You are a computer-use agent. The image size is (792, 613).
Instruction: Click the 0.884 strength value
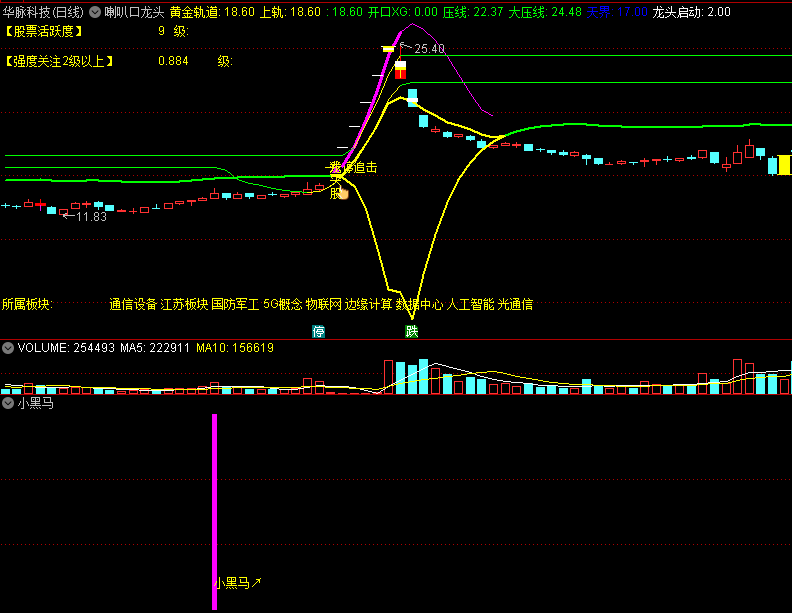pos(173,61)
